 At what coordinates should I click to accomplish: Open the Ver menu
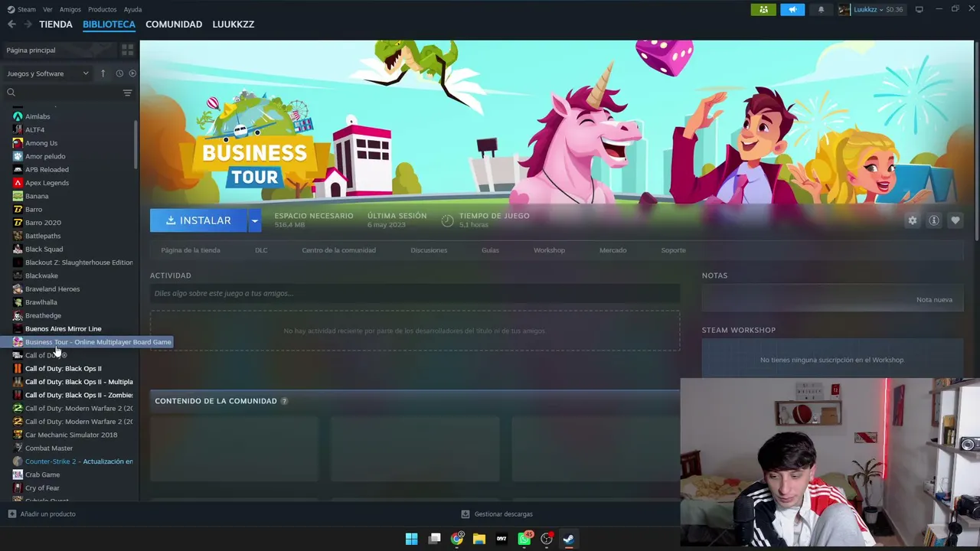[x=47, y=9]
